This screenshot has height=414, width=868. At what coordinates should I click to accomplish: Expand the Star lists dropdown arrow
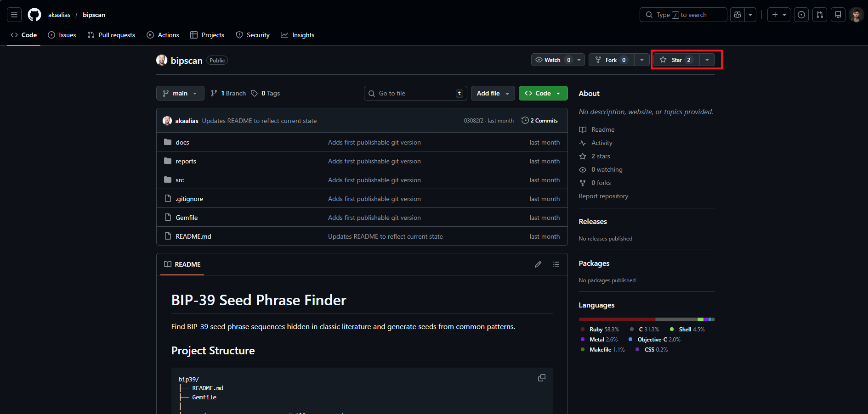(x=707, y=60)
